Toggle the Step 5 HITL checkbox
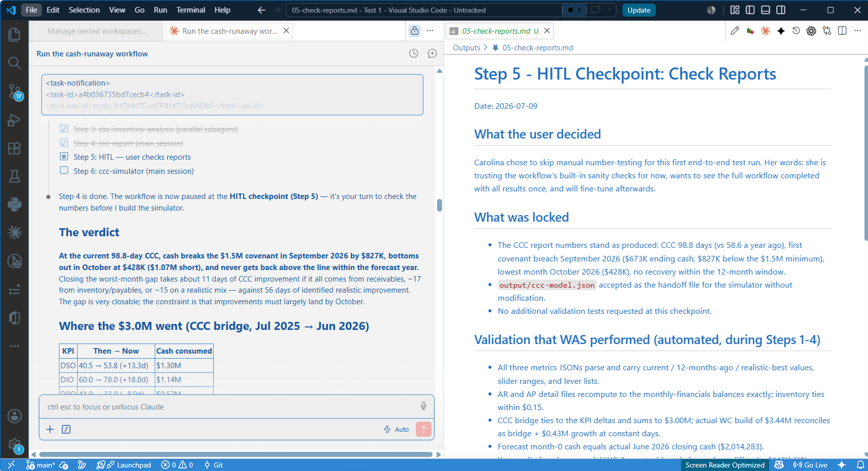 (64, 156)
